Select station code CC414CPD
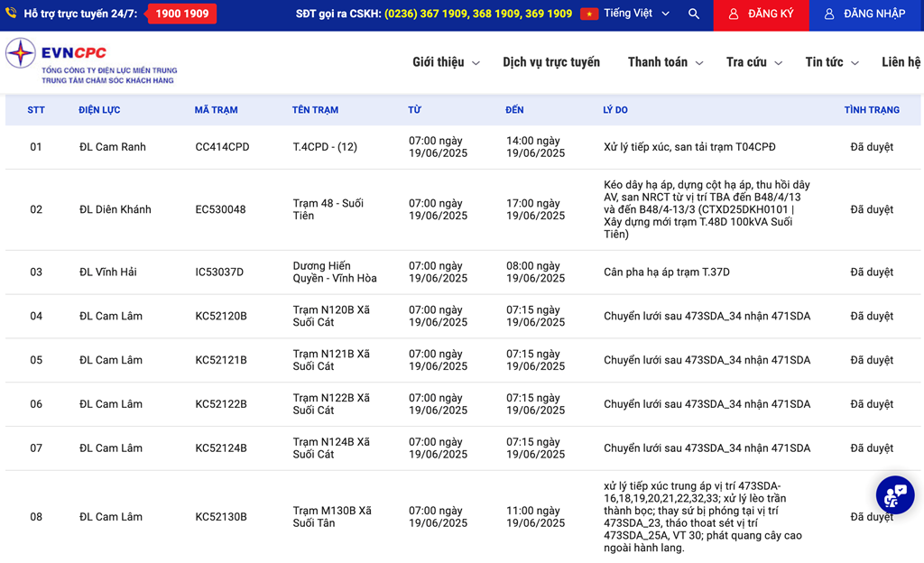This screenshot has width=924, height=563. [x=222, y=147]
